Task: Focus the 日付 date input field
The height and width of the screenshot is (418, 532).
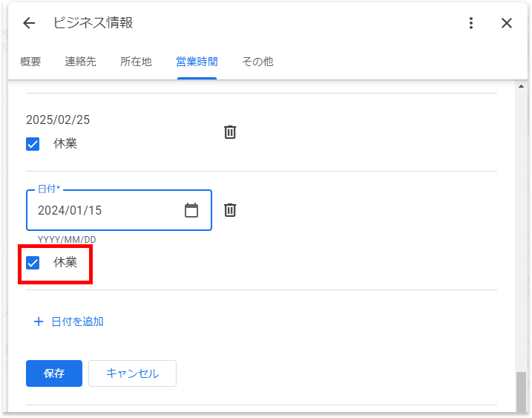Action: 119,210
